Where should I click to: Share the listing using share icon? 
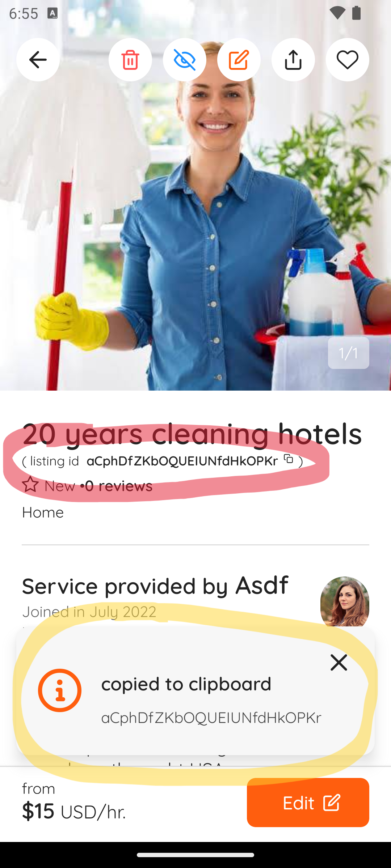click(x=293, y=60)
